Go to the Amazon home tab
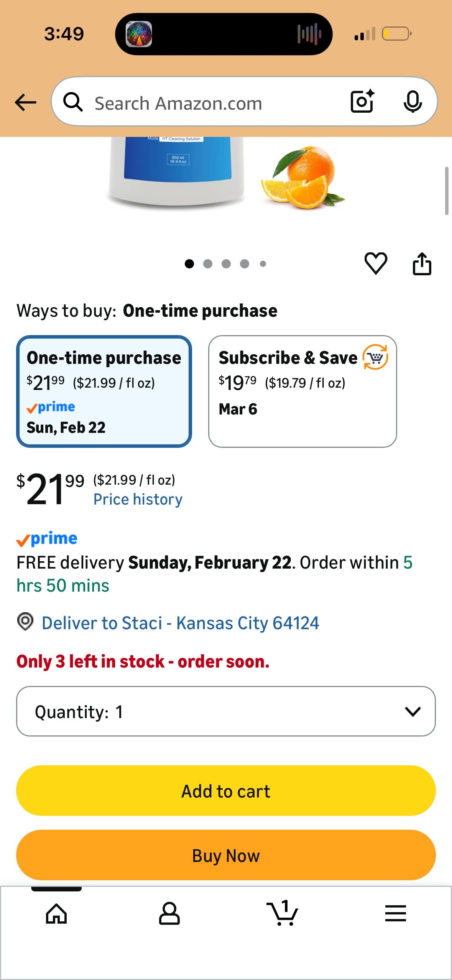The image size is (452, 980). 56,914
